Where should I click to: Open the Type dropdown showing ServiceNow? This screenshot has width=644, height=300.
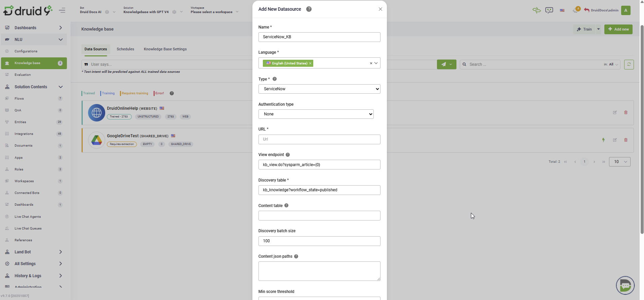pos(319,89)
